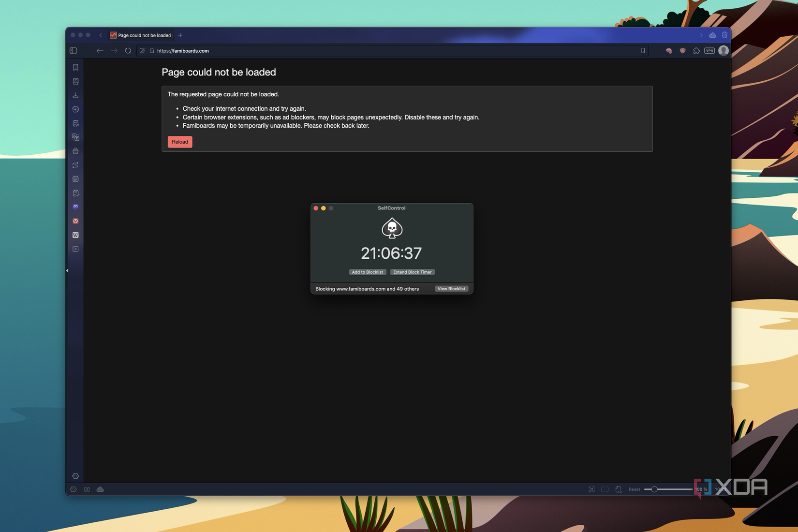Click View Blocklist in SelfControl
798x532 pixels.
pos(451,288)
